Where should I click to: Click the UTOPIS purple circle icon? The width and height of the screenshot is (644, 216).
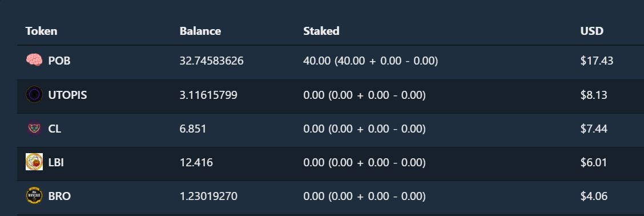(x=34, y=95)
